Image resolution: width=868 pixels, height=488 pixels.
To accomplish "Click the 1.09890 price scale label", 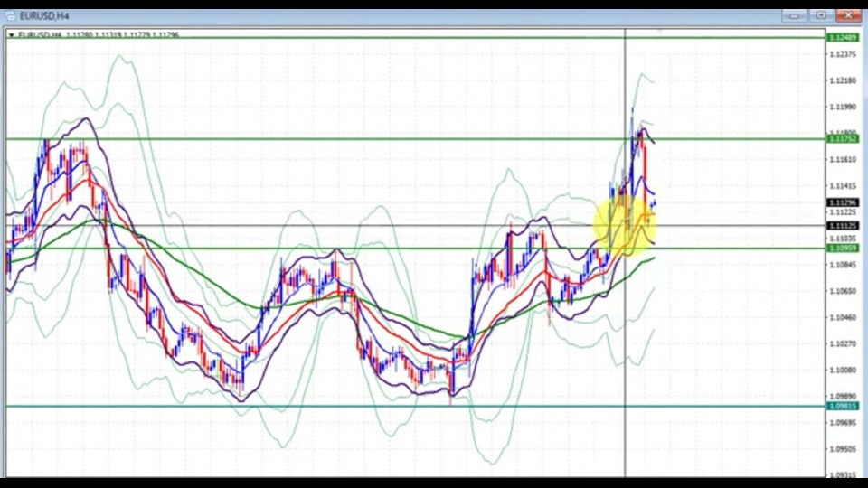I will 843,397.
